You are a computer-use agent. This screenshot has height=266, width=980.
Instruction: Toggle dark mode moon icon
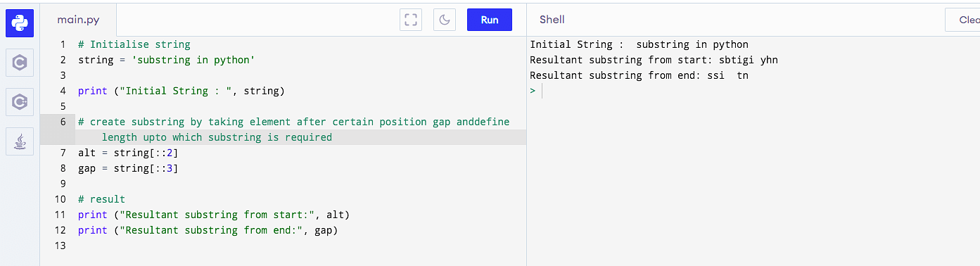(x=445, y=20)
